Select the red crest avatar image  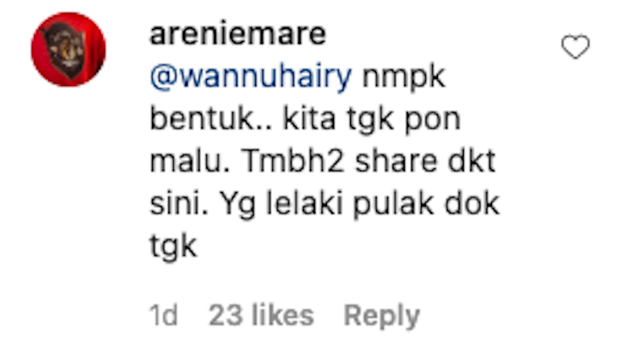68,49
